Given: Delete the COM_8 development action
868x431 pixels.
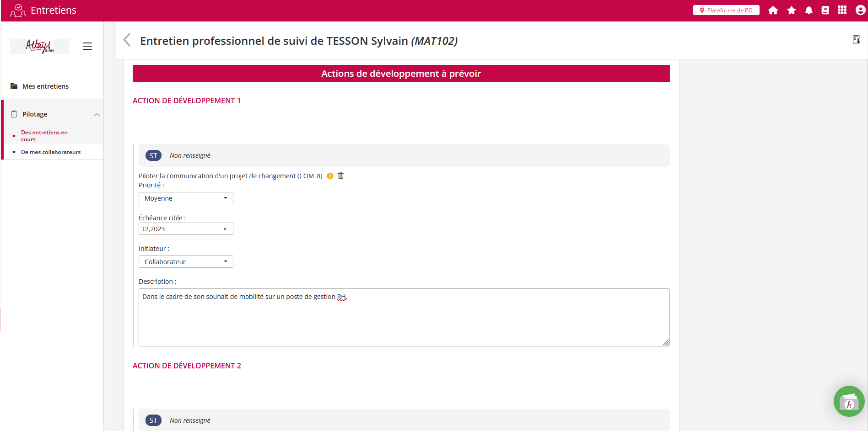Looking at the screenshot, I should click(340, 176).
